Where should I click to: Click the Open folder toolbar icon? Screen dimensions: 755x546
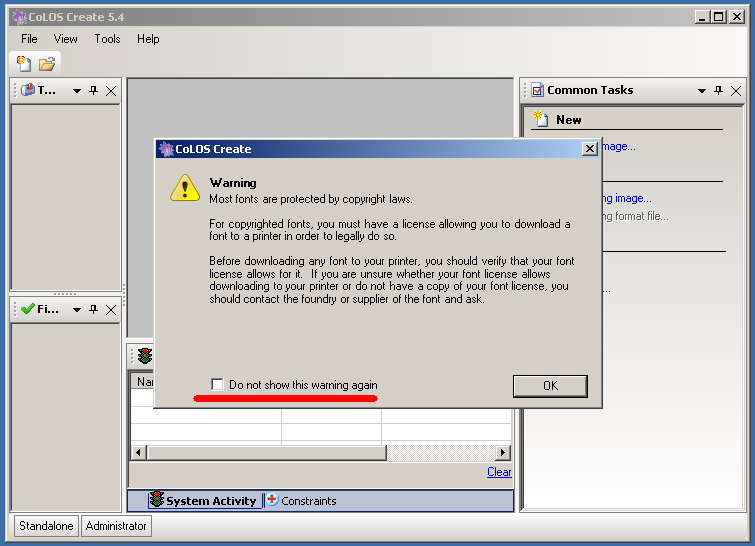(x=47, y=63)
